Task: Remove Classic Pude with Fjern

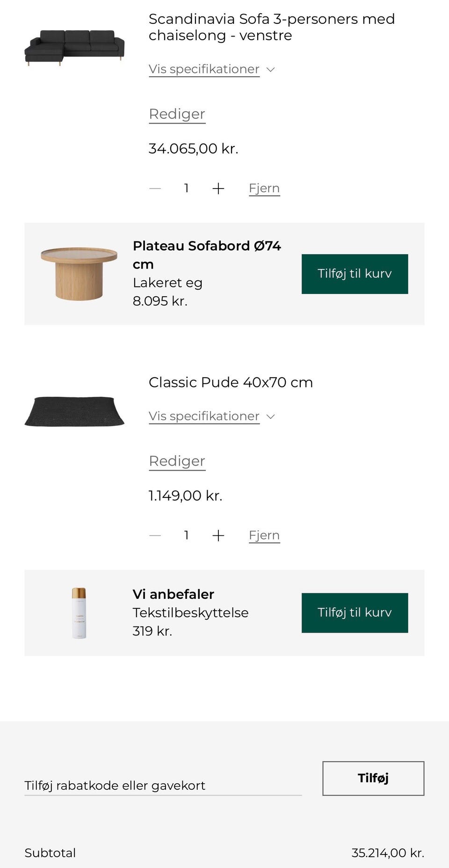Action: pos(264,535)
